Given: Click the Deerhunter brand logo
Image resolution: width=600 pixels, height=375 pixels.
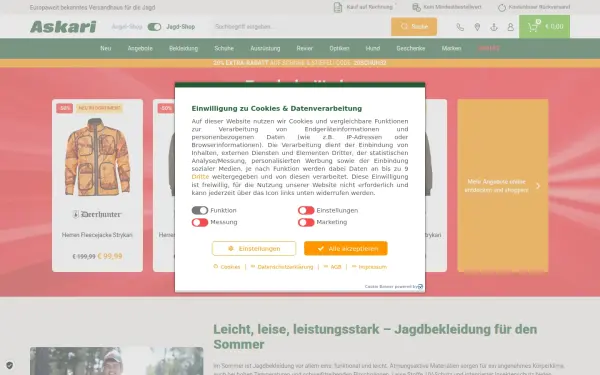Looking at the screenshot, I should 97,214.
